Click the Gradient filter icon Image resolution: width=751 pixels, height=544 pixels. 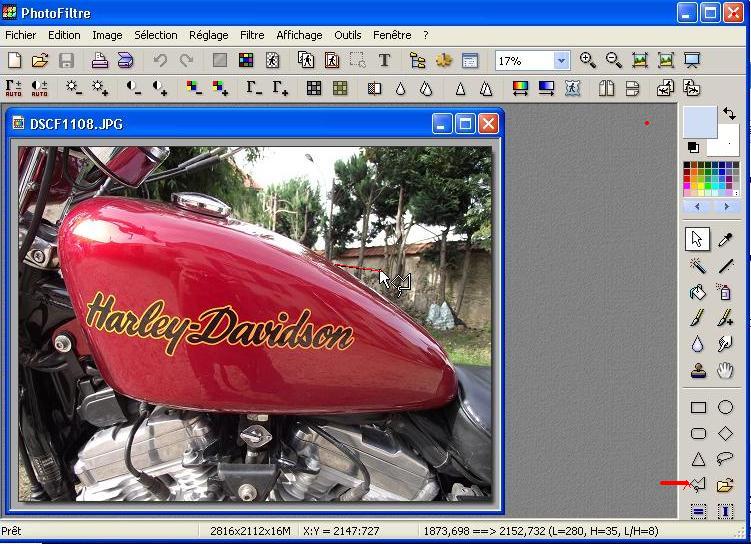(x=546, y=88)
